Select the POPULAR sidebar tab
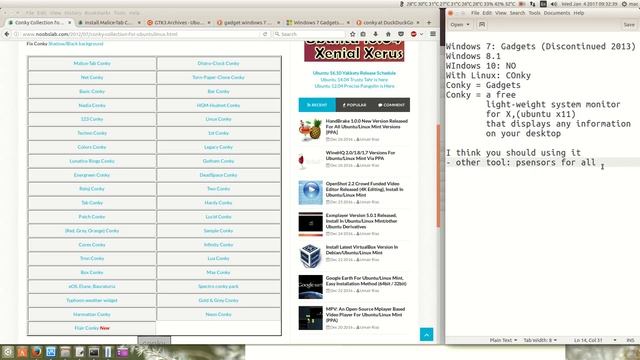 coord(354,105)
